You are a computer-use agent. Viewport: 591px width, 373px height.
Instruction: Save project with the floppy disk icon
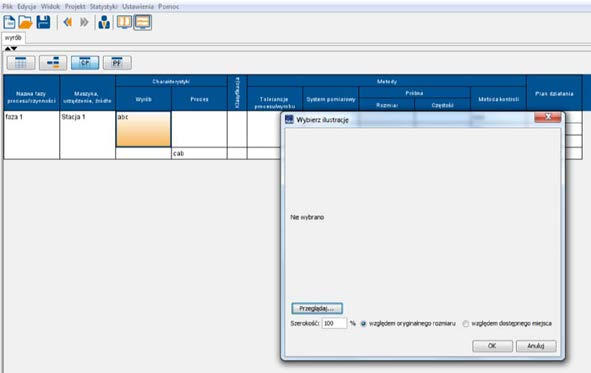(43, 22)
